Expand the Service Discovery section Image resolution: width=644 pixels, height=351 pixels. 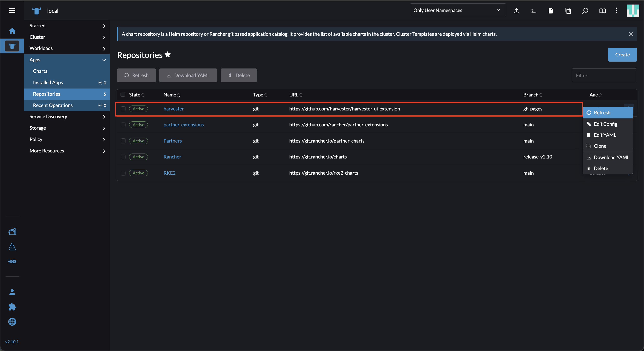pos(48,116)
